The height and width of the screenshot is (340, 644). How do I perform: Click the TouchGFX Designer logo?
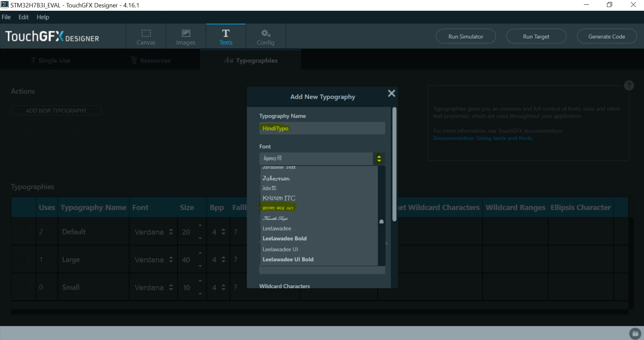click(x=52, y=36)
